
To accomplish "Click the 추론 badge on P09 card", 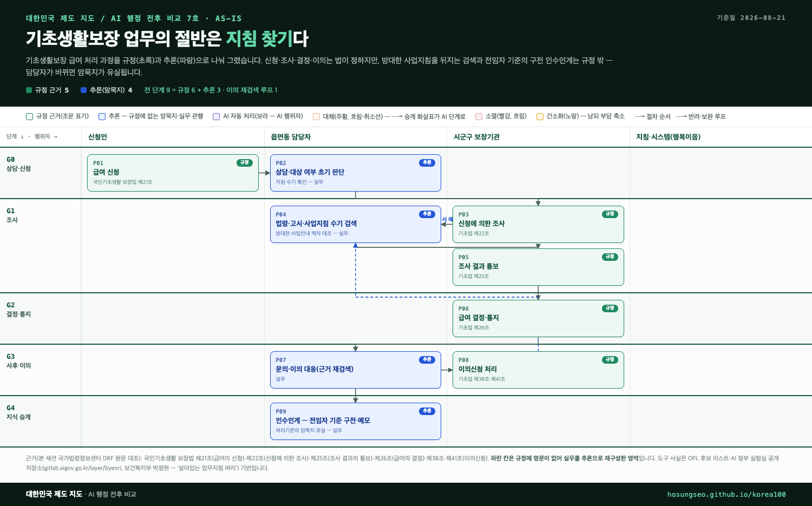I will 427,411.
